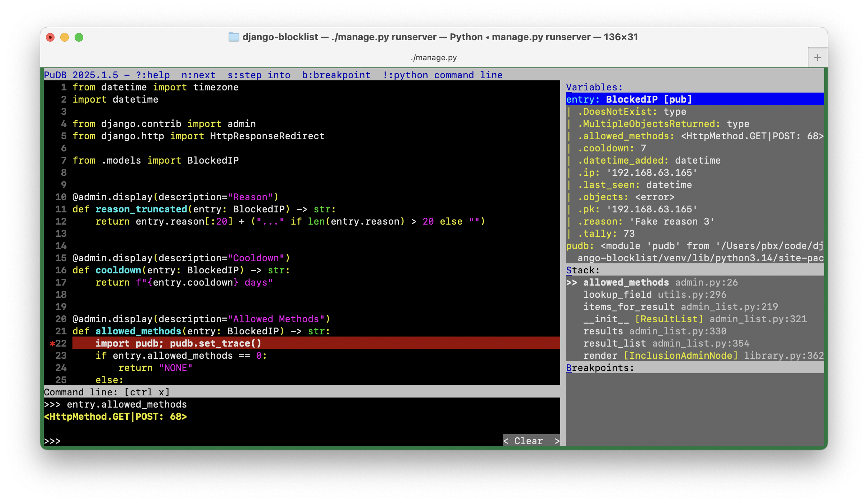Select render InclusionAdminNode stack frame

click(x=702, y=356)
